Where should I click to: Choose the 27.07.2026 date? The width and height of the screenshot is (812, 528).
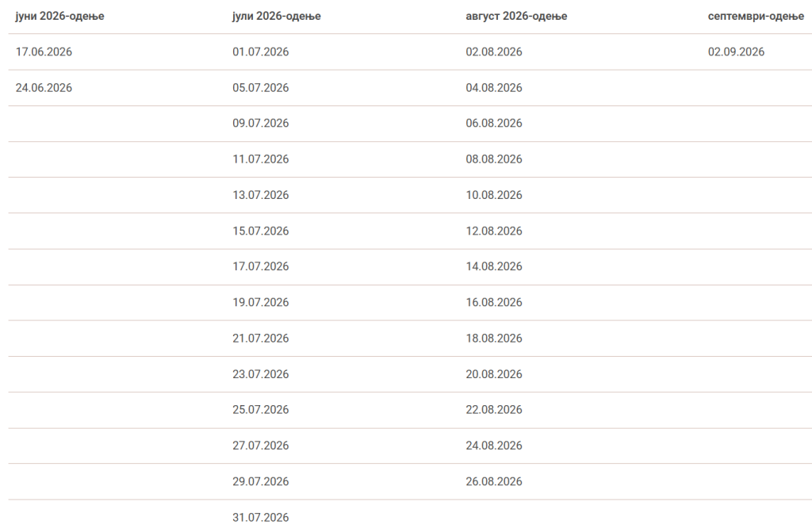pyautogui.click(x=261, y=446)
